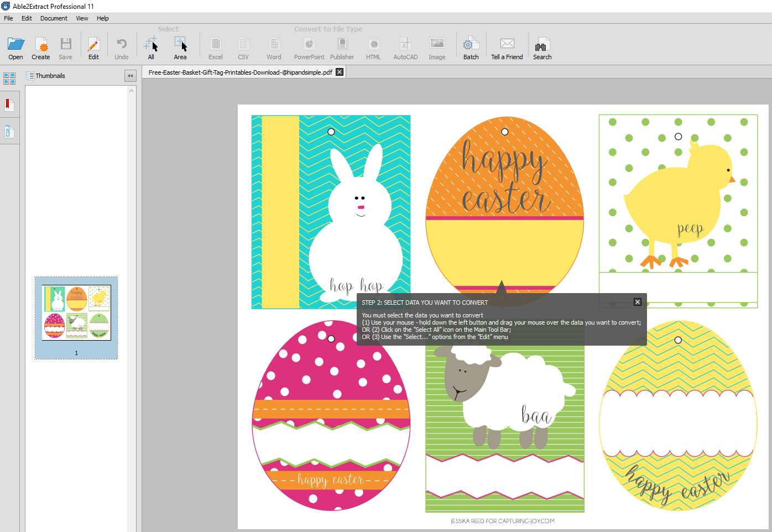Viewport: 772px width, 532px height.
Task: Click the Publisher conversion icon
Action: (342, 48)
